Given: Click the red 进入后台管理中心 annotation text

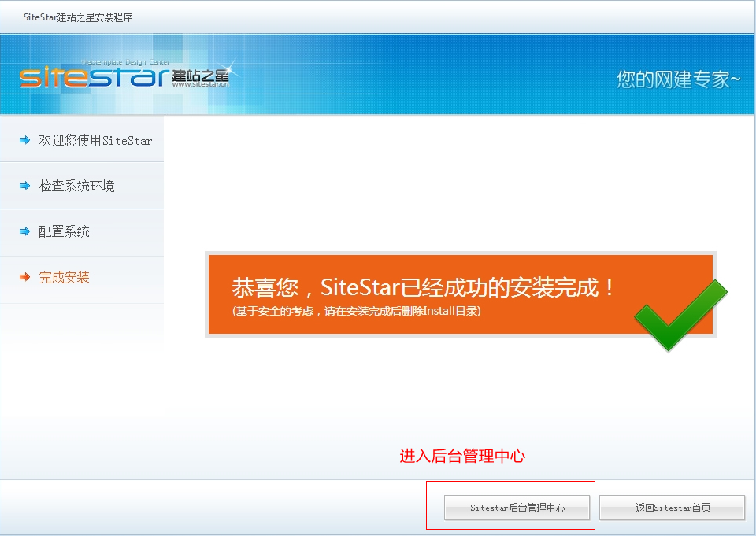Looking at the screenshot, I should (x=461, y=456).
